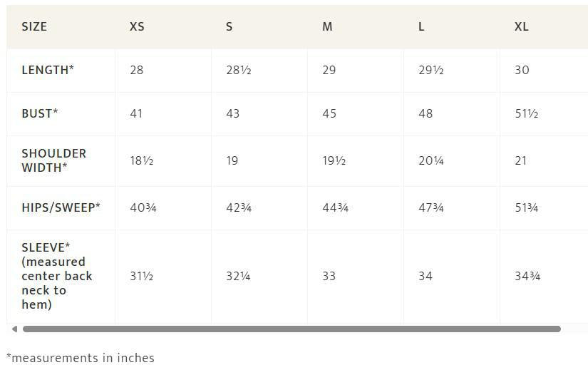Click the L shoulder width value 20¼

click(x=431, y=160)
